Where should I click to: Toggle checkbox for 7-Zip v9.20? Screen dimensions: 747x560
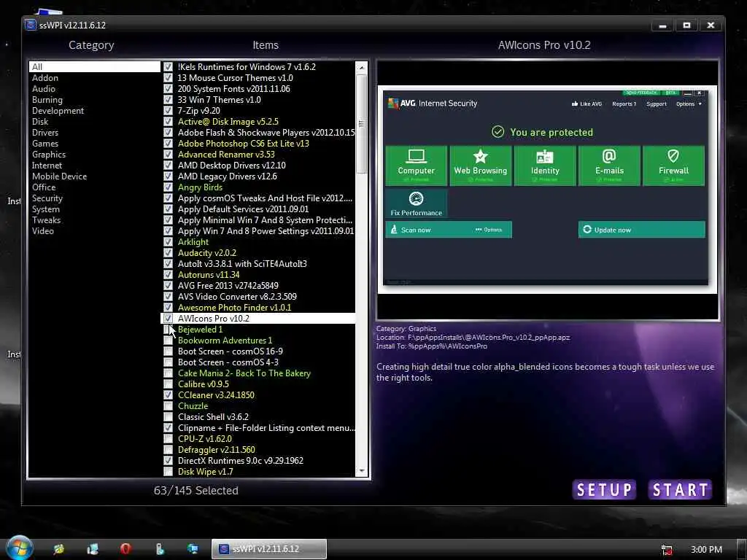(169, 111)
